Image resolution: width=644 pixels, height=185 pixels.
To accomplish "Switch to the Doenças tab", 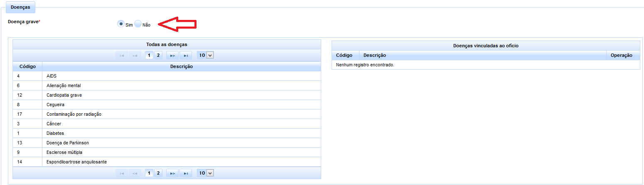I will coord(20,7).
